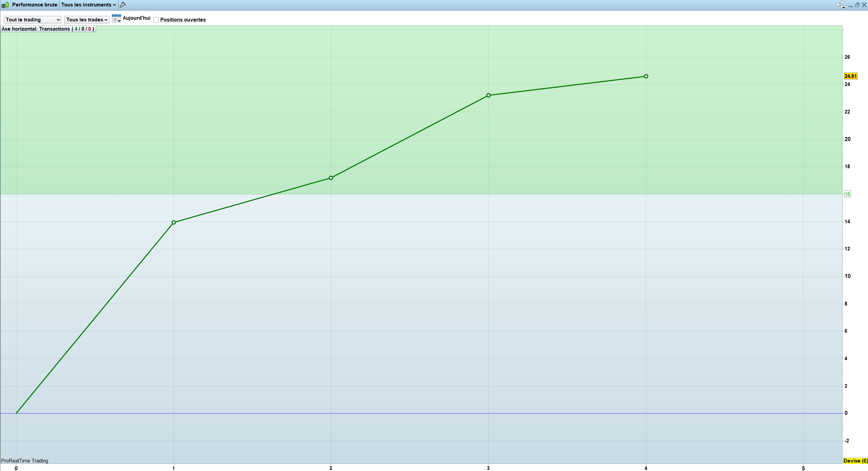This screenshot has height=471, width=868.
Task: Click the green 16 level marker
Action: (x=847, y=194)
